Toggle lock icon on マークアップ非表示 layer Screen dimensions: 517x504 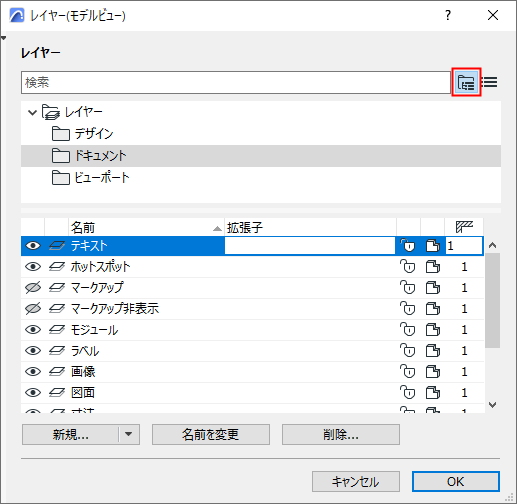pyautogui.click(x=408, y=309)
